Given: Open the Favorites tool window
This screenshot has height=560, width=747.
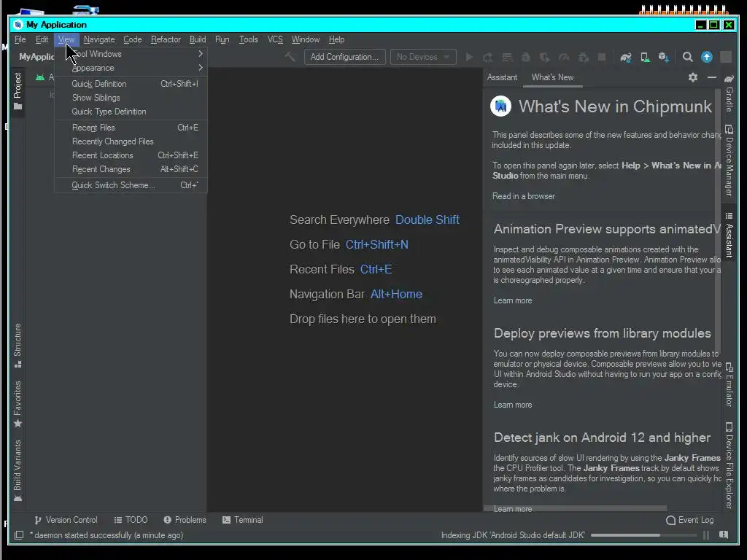Looking at the screenshot, I should 18,404.
